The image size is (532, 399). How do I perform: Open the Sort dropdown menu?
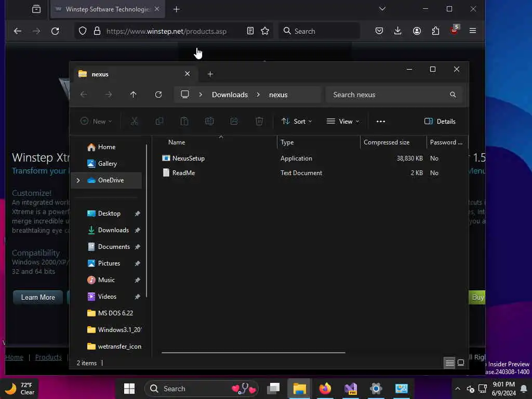297,122
